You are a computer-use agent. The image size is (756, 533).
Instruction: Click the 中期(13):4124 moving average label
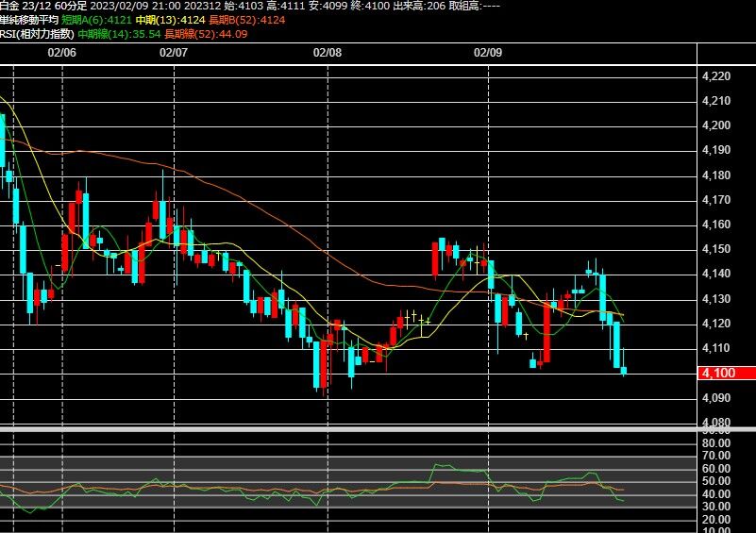pos(170,20)
